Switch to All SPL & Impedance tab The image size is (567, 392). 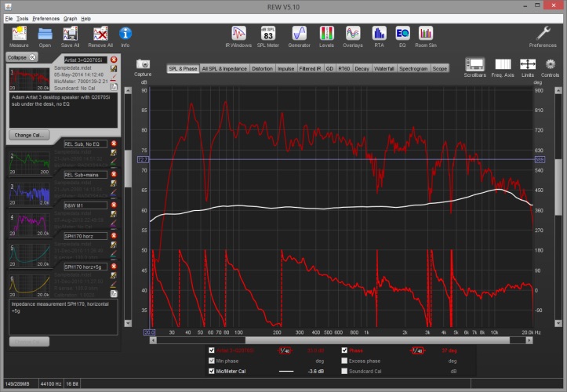tap(224, 68)
